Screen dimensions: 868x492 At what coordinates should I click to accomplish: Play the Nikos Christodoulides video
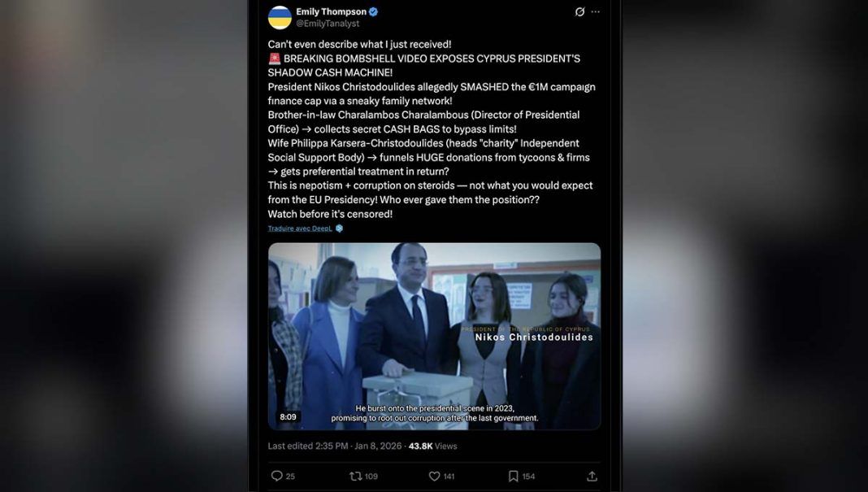(x=435, y=337)
